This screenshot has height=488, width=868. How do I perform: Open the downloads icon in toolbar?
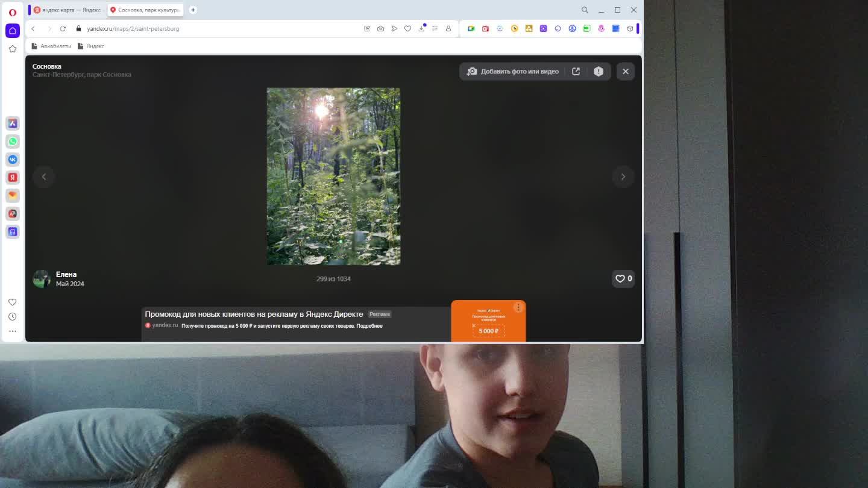point(422,28)
